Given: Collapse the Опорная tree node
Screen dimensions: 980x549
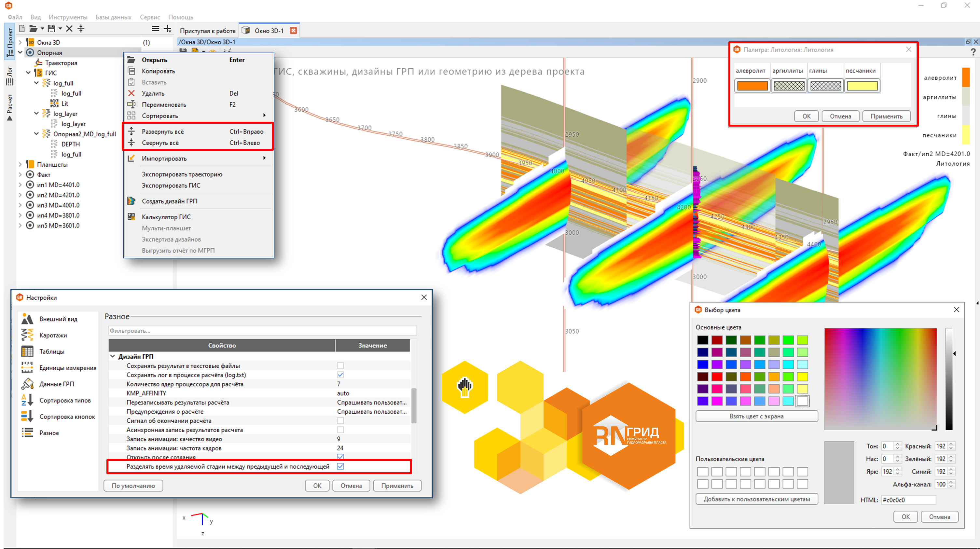Looking at the screenshot, I should (20, 52).
